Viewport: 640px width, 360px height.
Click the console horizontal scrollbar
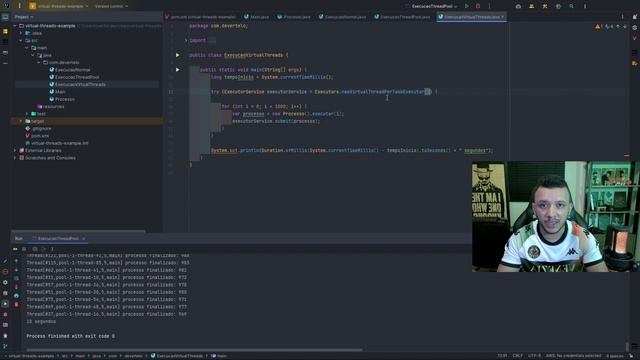click(x=194, y=350)
